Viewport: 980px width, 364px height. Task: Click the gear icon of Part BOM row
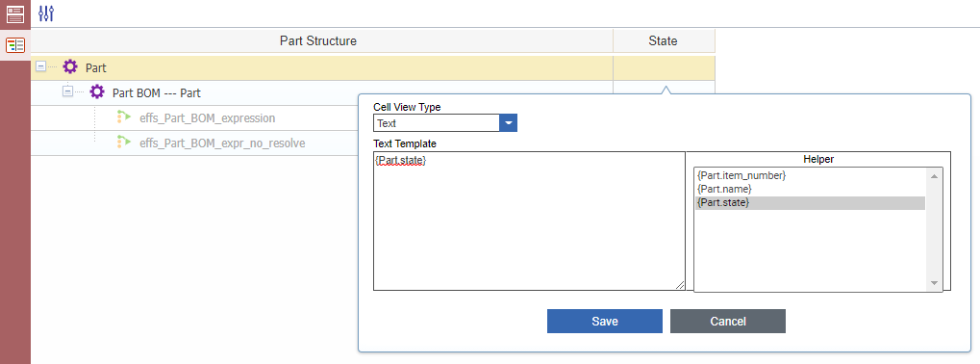97,92
